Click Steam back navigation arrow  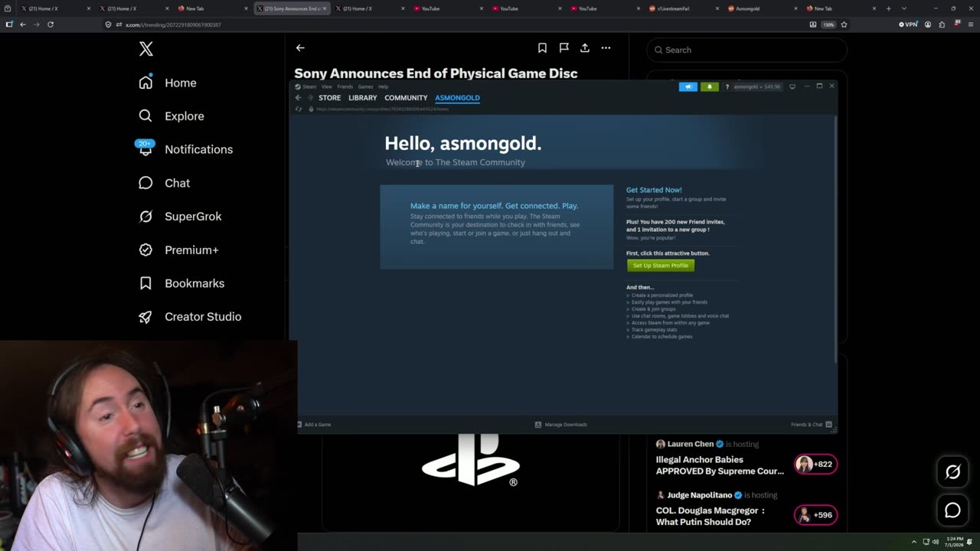[x=299, y=98]
